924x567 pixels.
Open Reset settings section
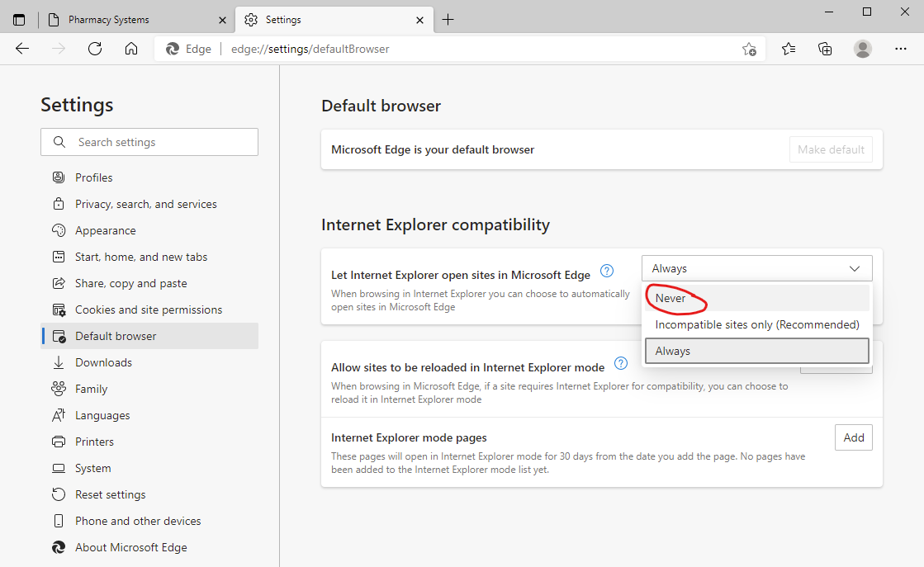coord(110,494)
